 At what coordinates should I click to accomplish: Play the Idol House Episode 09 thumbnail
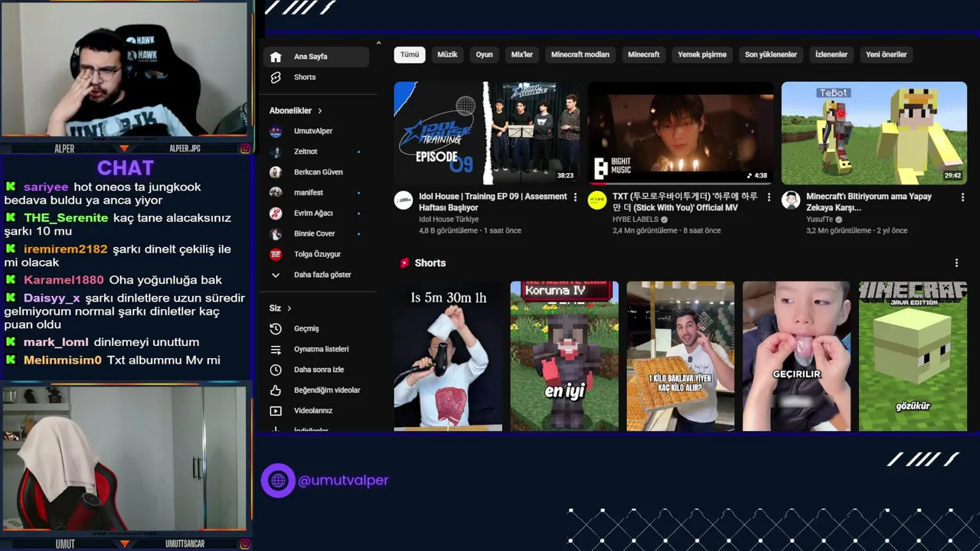pyautogui.click(x=487, y=133)
